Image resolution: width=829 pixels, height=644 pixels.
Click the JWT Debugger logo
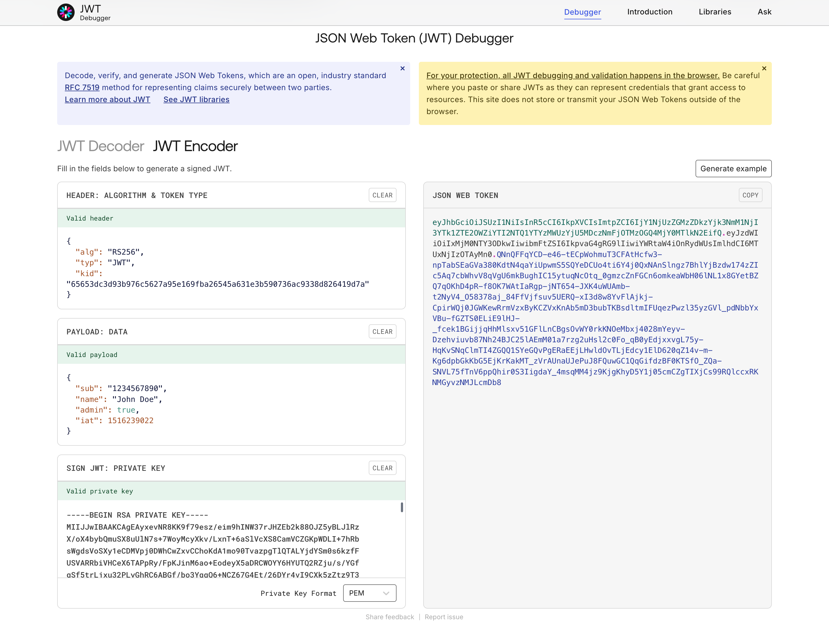coord(66,12)
